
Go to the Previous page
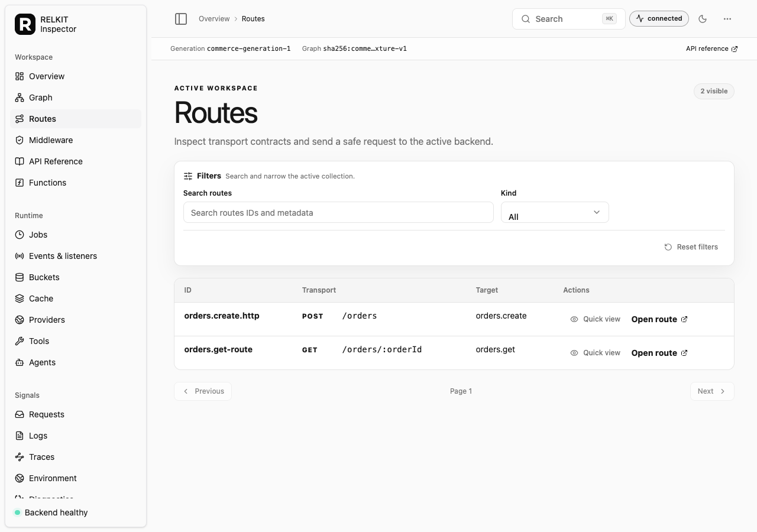click(203, 391)
